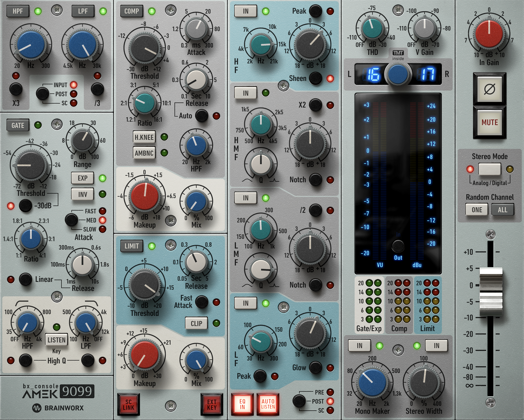Click the SC LINK red button
The width and height of the screenshot is (524, 420).
128,405
